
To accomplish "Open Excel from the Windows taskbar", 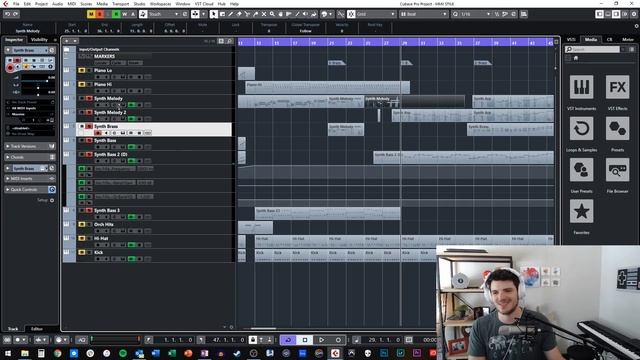I will pyautogui.click(x=172, y=353).
